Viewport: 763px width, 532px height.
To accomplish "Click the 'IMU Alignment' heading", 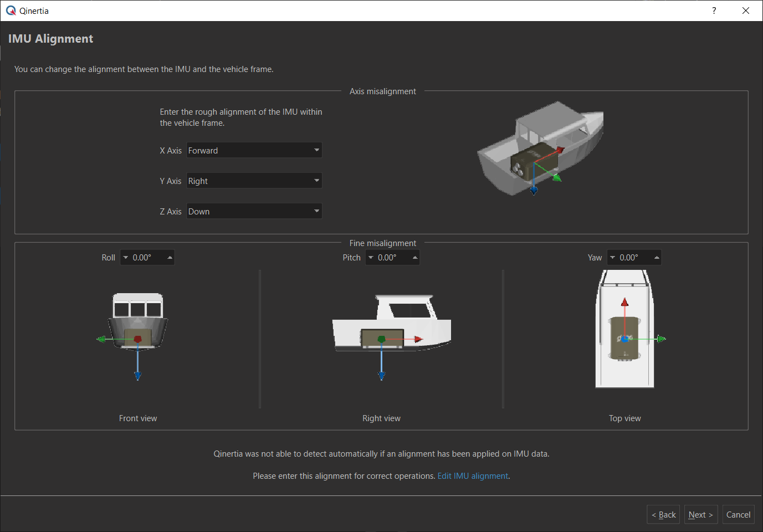I will (x=50, y=39).
